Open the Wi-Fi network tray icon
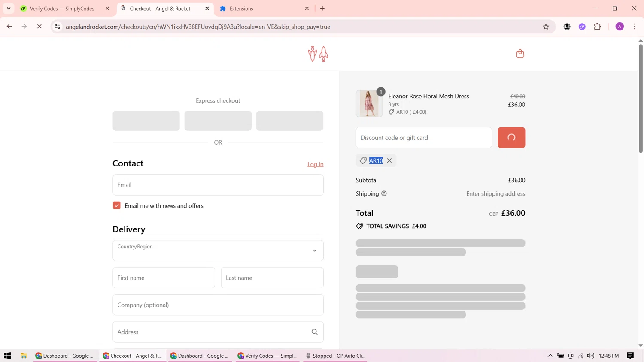644x362 pixels. click(581, 356)
